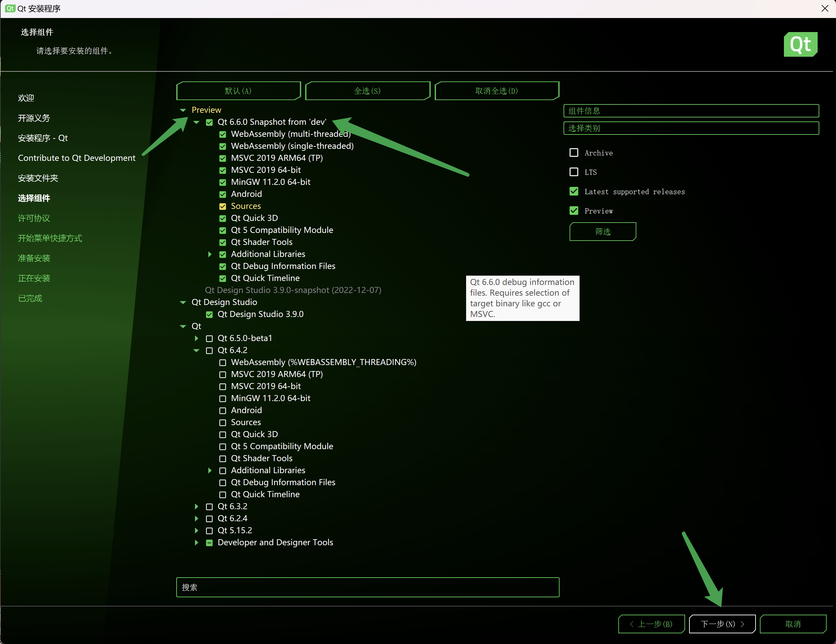Select 安装程序 - Qt step in sidebar
The image size is (836, 644).
(43, 138)
